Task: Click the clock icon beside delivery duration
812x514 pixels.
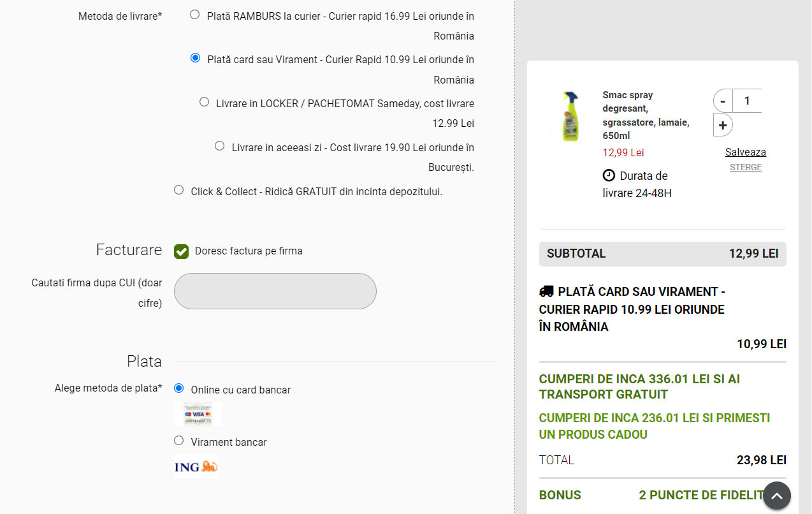Action: coord(609,175)
